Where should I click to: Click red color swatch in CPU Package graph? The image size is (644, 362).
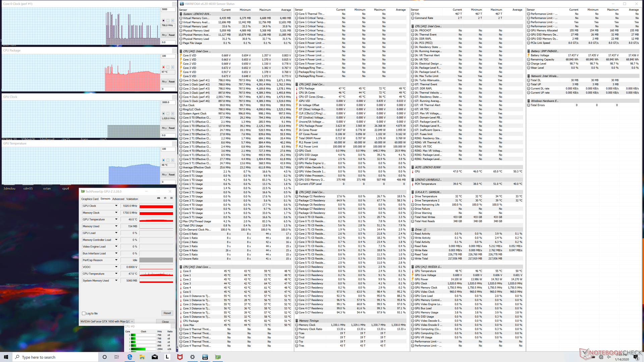(x=164, y=67)
